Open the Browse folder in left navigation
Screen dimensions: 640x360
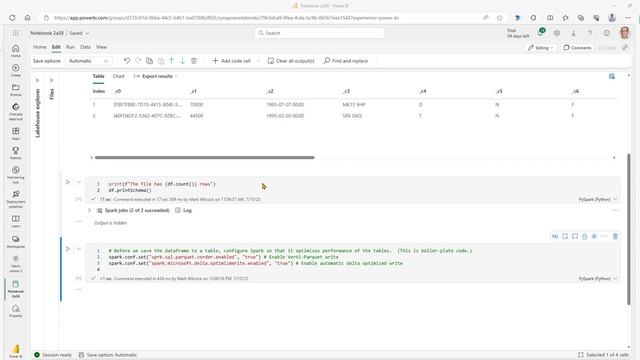click(x=16, y=90)
